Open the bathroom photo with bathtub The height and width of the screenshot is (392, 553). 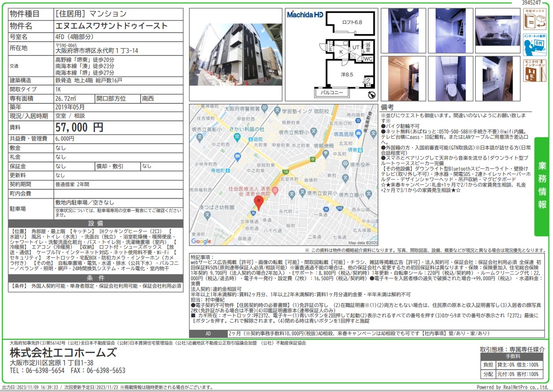coord(403,78)
